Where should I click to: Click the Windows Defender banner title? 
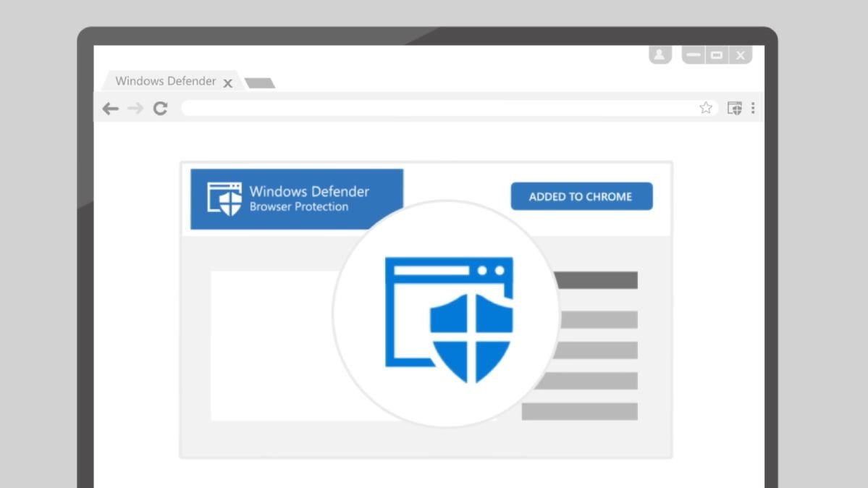click(x=309, y=192)
